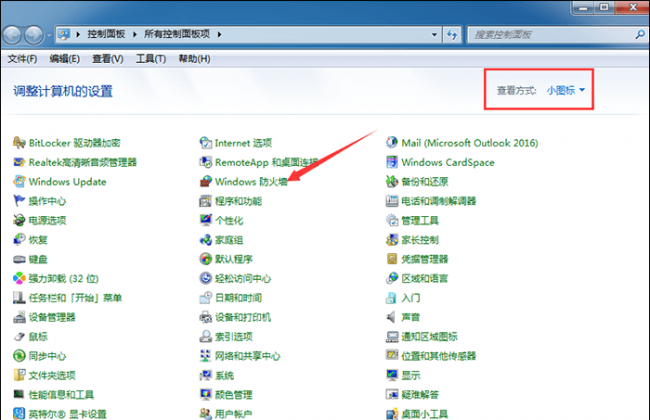
Task: Click in the 搜索控制面板 search field
Action: pyautogui.click(x=551, y=35)
